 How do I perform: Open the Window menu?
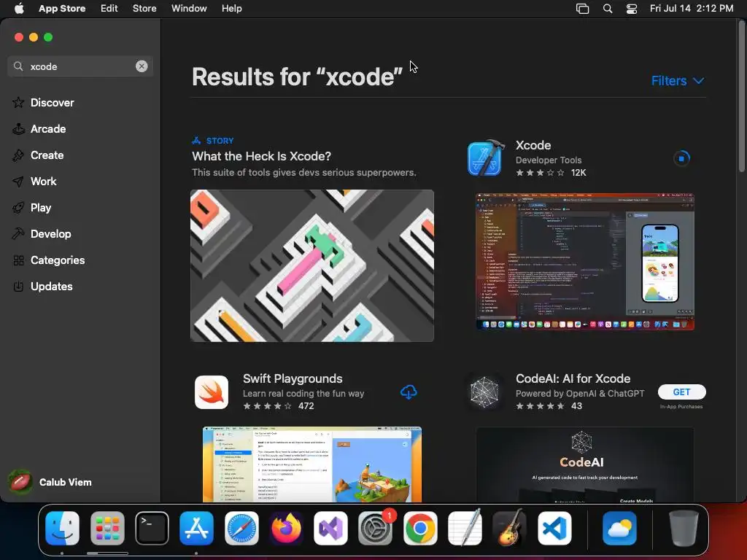click(189, 8)
